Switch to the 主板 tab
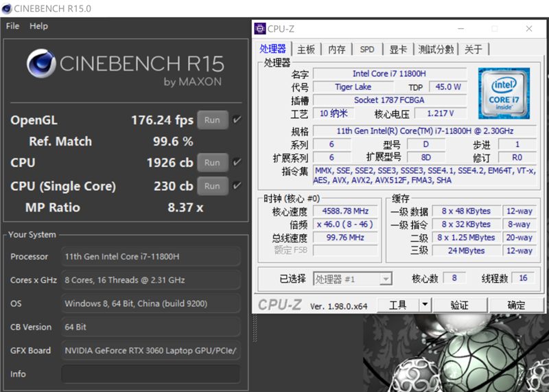The image size is (549, 392). click(x=306, y=49)
